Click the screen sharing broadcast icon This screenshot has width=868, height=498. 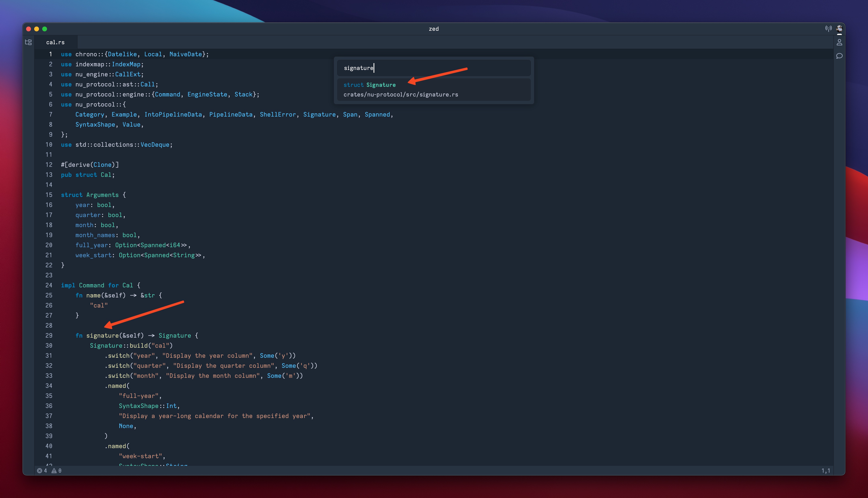pos(829,29)
